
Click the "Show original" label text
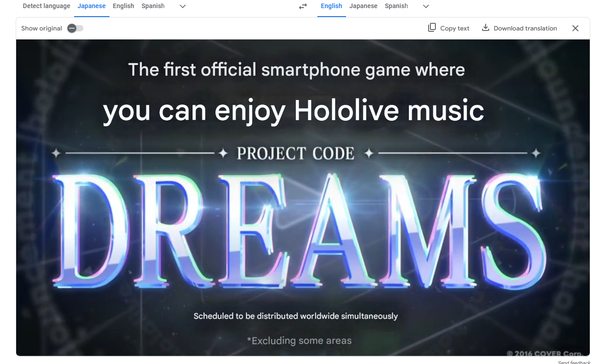tap(42, 28)
